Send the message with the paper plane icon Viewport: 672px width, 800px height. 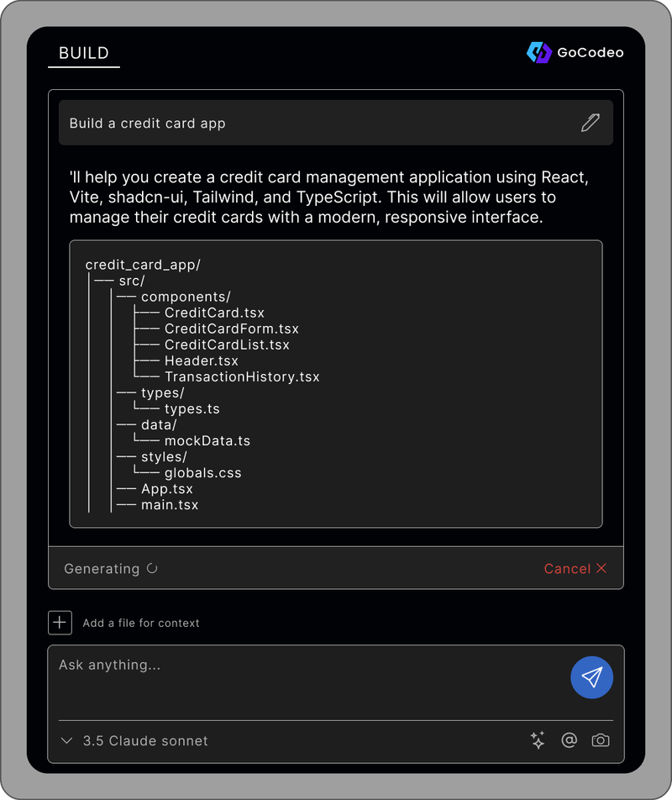coord(591,677)
